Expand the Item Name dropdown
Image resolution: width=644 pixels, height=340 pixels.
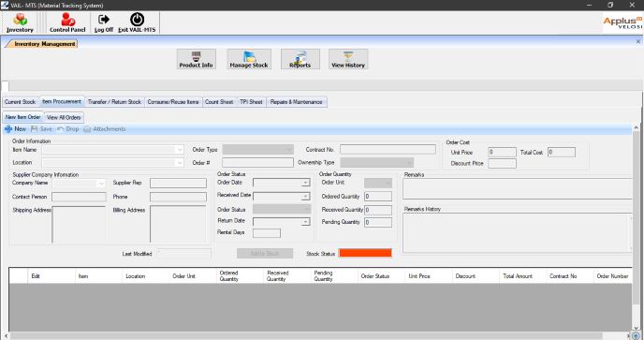(179, 150)
